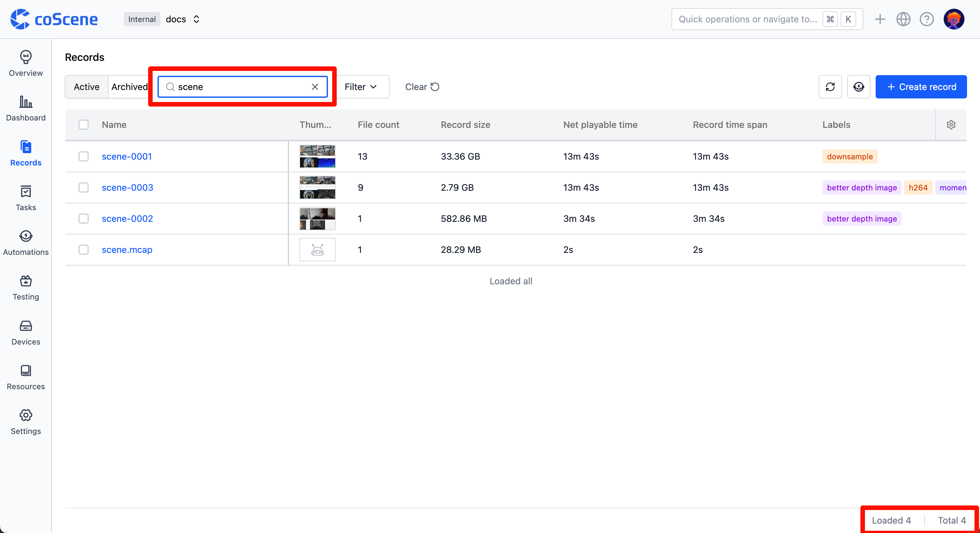Viewport: 980px width, 533px height.
Task: Open the Dashboard section in sidebar
Action: pyautogui.click(x=25, y=108)
